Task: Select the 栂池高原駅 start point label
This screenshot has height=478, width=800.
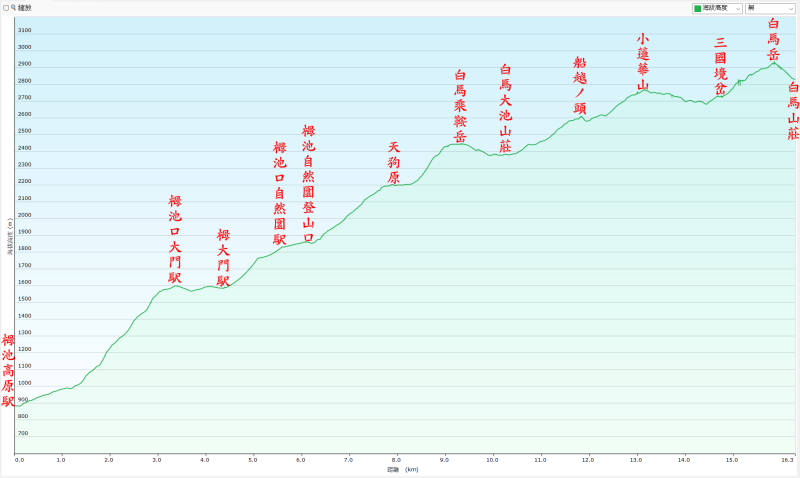Action: pos(8,370)
